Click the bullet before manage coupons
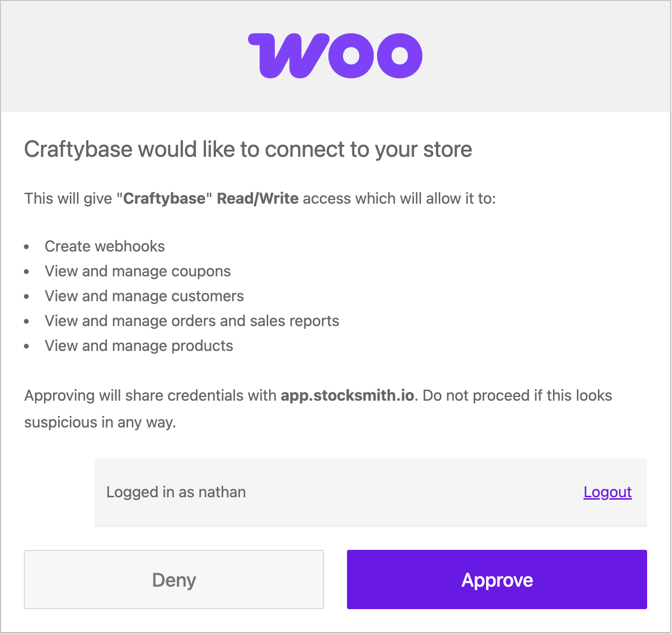The image size is (672, 634). [x=27, y=272]
